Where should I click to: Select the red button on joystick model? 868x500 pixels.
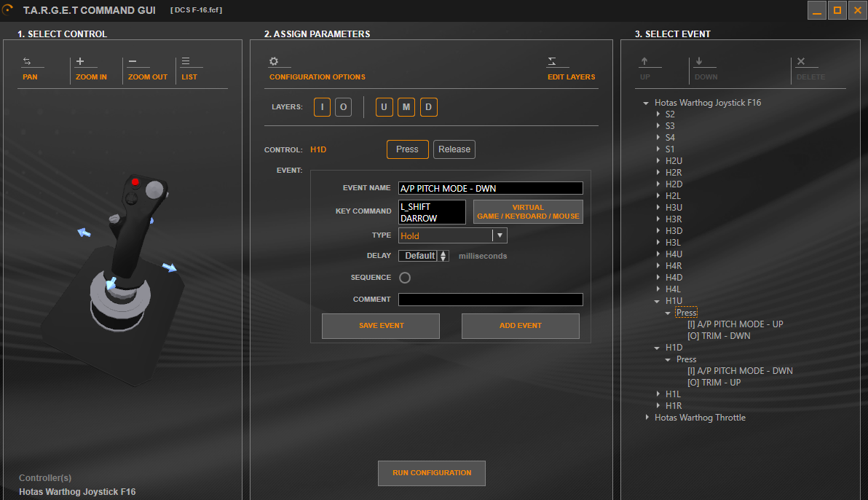click(x=135, y=181)
